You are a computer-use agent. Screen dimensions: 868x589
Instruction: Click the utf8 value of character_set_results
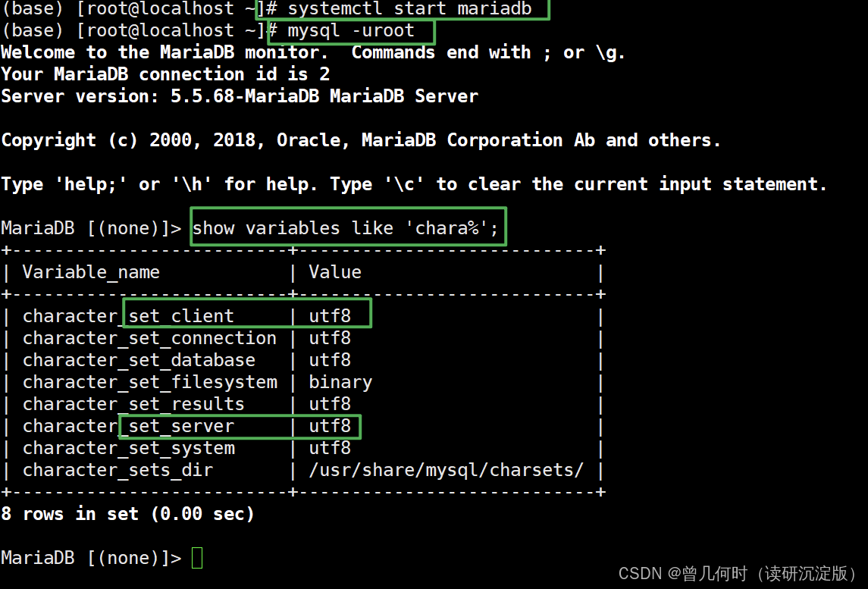coord(329,404)
